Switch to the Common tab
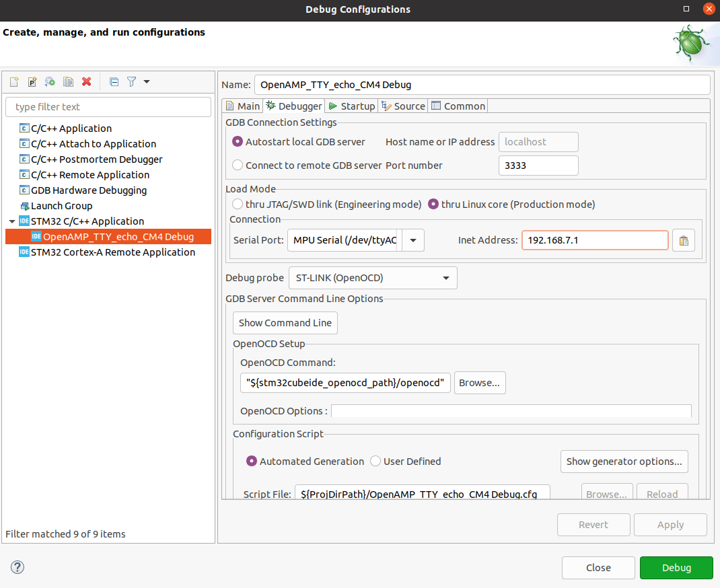This screenshot has width=720, height=588. pyautogui.click(x=458, y=106)
